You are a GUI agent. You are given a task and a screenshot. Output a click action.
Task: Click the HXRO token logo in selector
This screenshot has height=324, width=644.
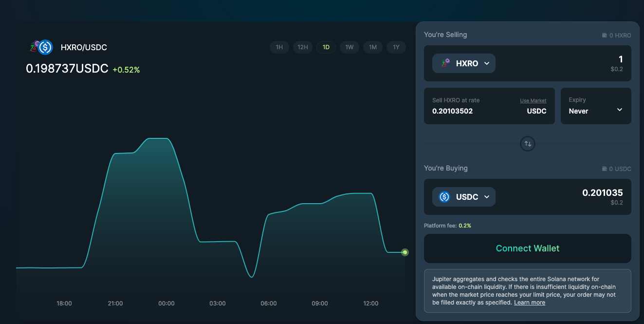(x=445, y=63)
